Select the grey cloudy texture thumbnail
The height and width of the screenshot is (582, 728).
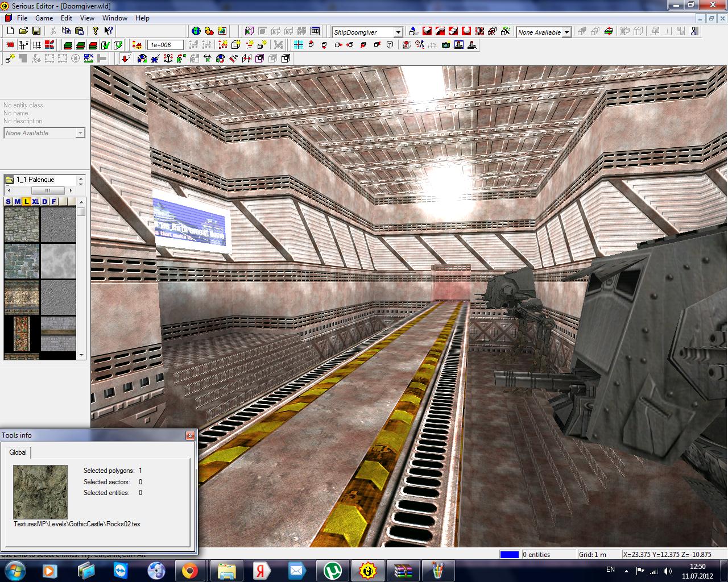58,261
